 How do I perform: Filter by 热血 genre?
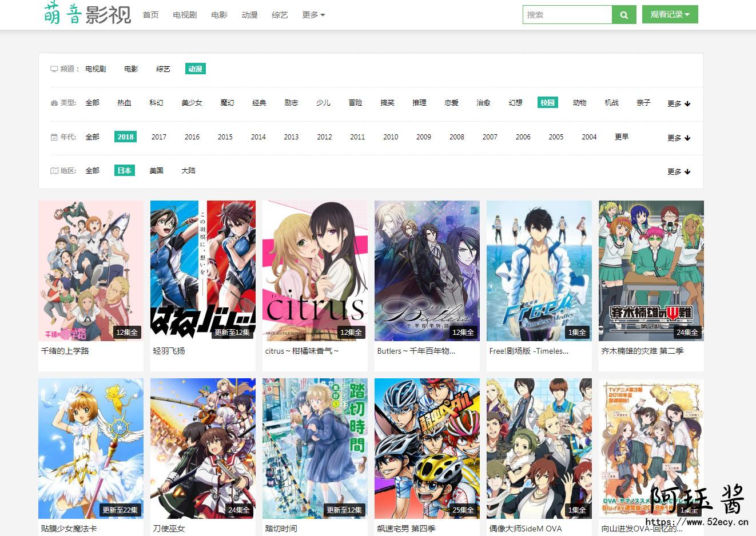tap(124, 103)
